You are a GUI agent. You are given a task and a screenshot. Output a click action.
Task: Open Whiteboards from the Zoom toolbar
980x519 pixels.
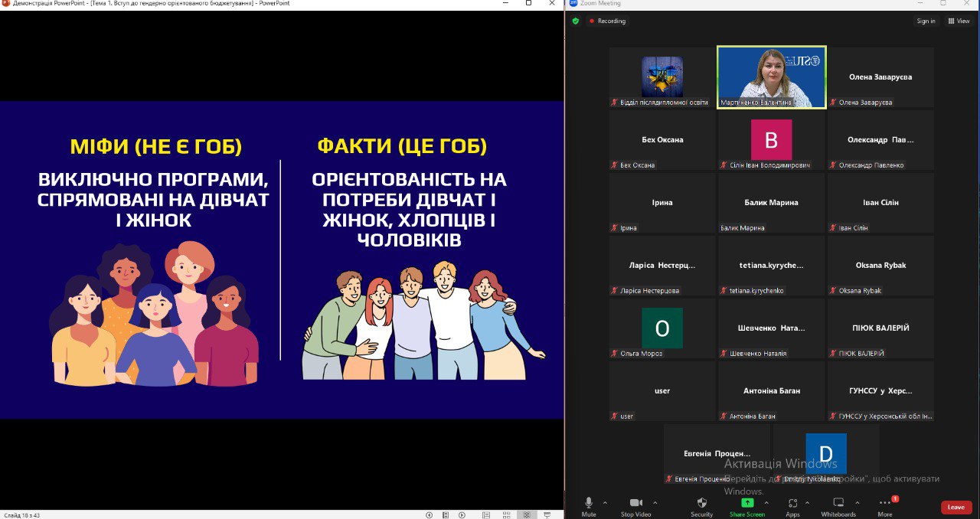(x=838, y=503)
